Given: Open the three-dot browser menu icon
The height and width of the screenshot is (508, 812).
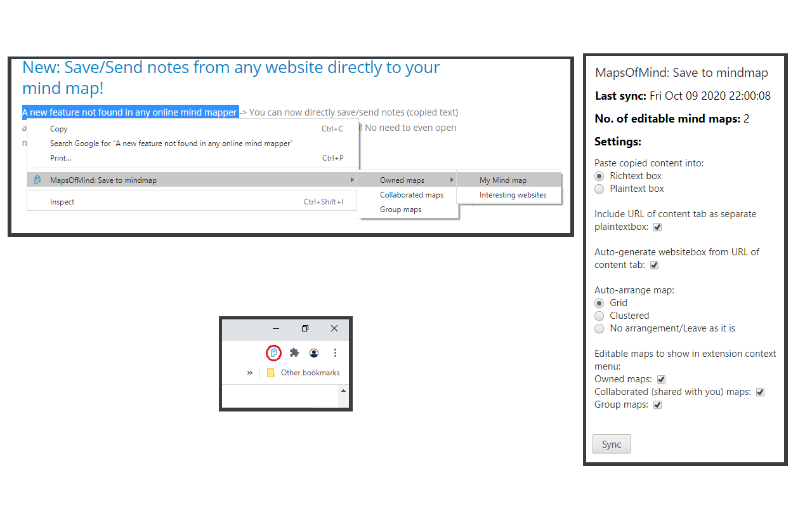Looking at the screenshot, I should 335,352.
